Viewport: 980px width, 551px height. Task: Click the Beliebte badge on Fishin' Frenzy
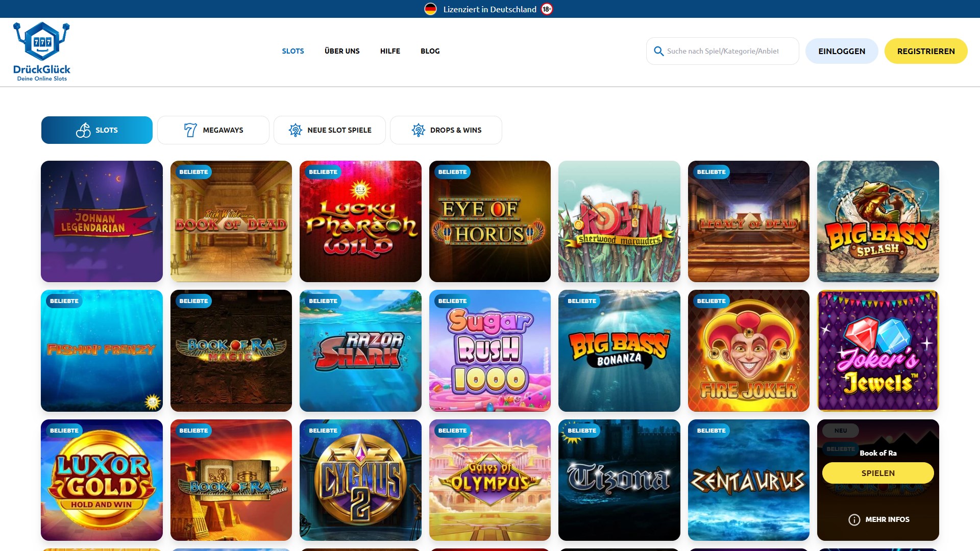point(64,301)
